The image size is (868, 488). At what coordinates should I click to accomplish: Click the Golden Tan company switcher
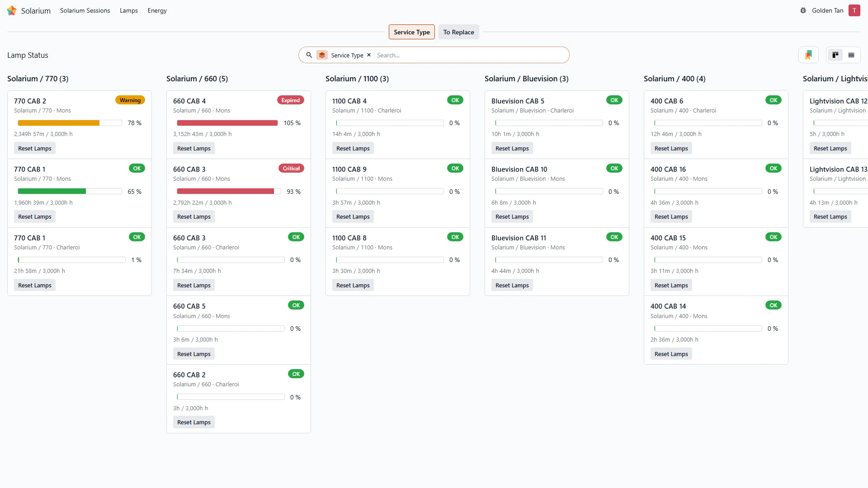point(827,10)
